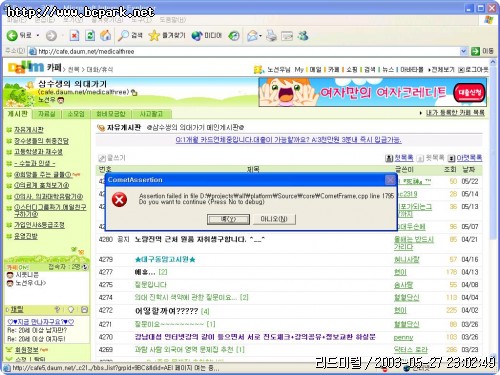Click the Mail envelope toolbar icon
This screenshot has height=375, width=500.
click(x=252, y=36)
